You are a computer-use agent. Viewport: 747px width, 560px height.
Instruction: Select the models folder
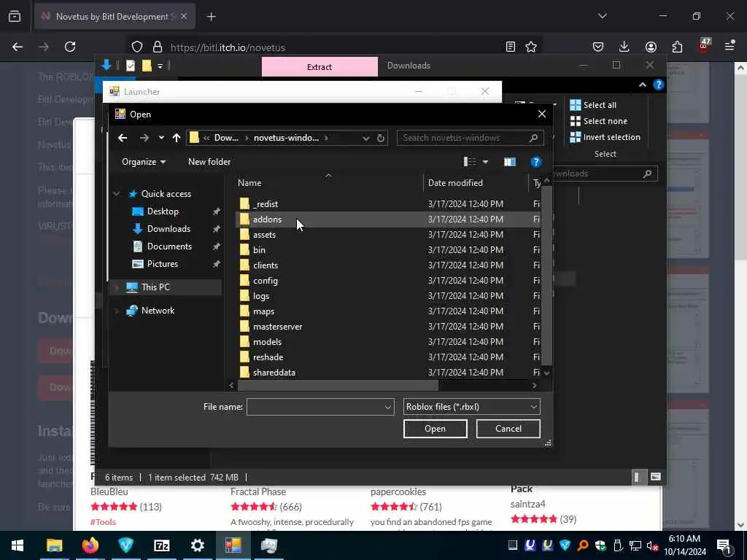click(267, 342)
